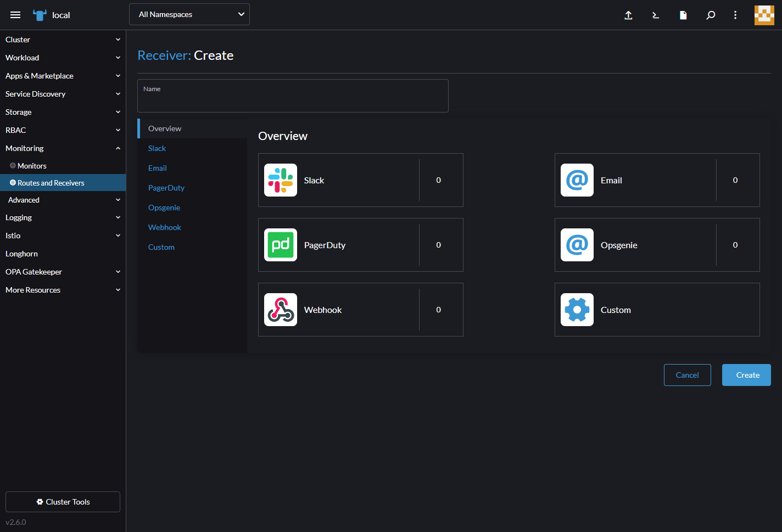Open the vertical dots more menu
782x532 pixels.
[x=735, y=15]
